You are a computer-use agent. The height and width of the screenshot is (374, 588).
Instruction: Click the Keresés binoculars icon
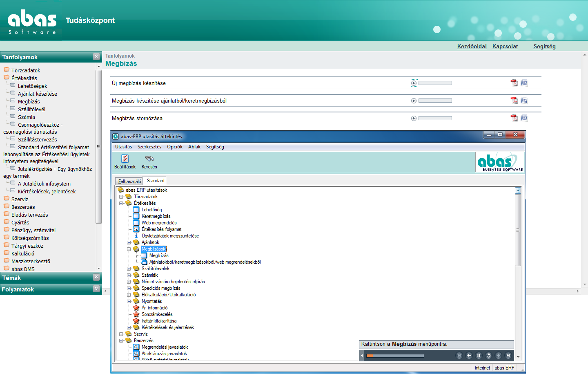coord(149,159)
